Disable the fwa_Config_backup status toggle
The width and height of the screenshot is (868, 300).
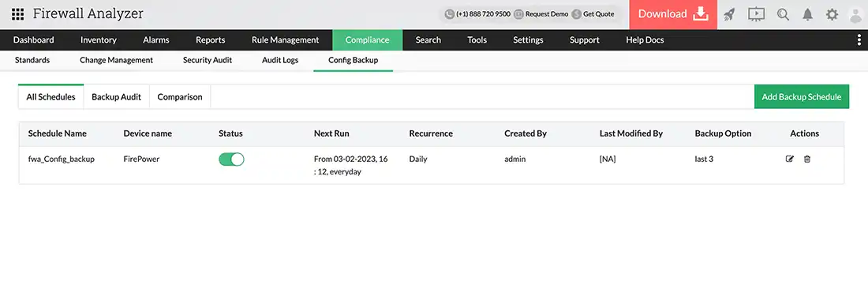coord(231,159)
